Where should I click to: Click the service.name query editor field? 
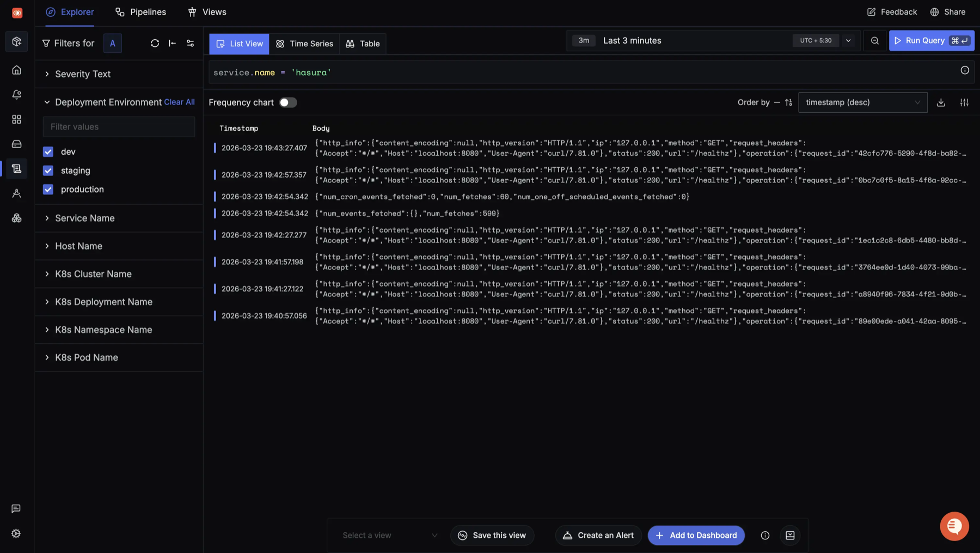point(591,72)
